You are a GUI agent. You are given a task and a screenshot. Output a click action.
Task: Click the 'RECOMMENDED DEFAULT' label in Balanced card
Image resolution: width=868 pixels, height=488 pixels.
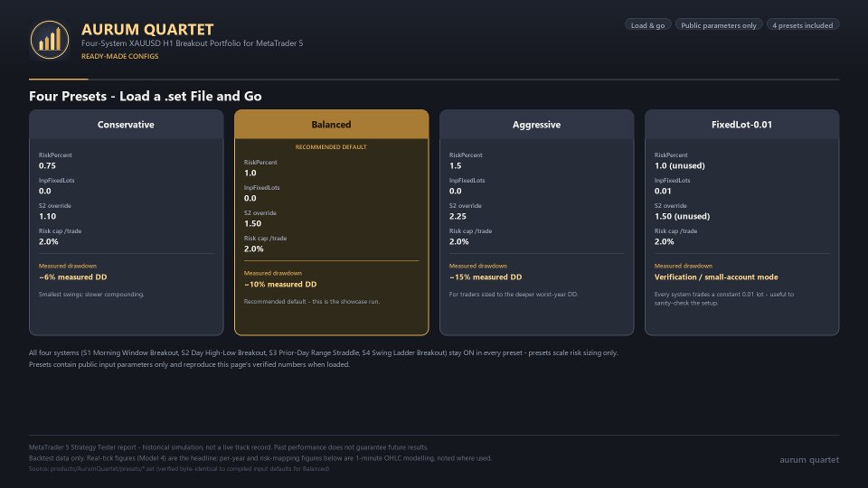[x=331, y=147]
